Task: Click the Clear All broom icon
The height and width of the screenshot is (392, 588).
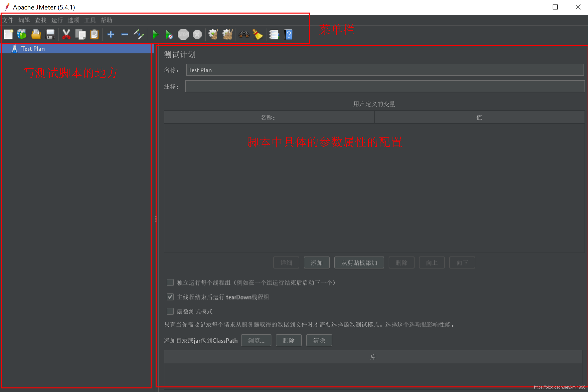Action: [x=228, y=34]
